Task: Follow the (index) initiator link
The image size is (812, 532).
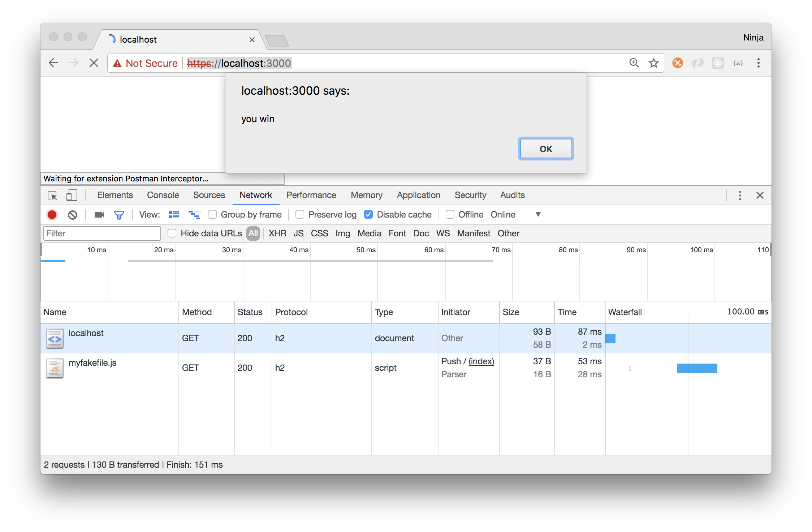Action: [x=481, y=361]
